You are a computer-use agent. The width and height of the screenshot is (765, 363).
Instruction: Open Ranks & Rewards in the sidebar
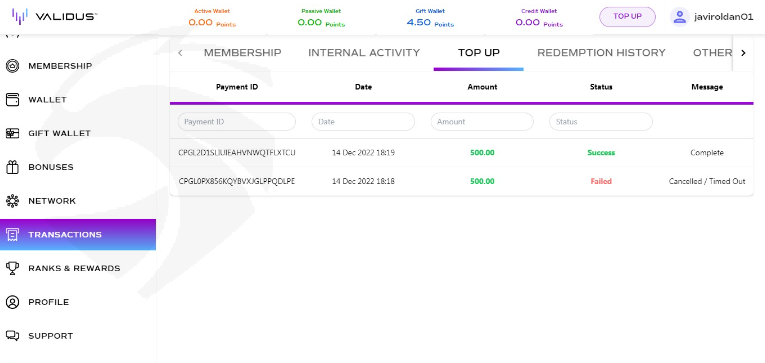(74, 268)
